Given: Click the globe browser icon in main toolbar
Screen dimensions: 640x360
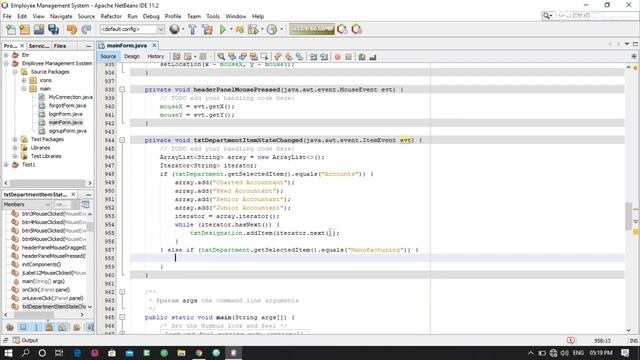Looking at the screenshot, I should [174, 29].
